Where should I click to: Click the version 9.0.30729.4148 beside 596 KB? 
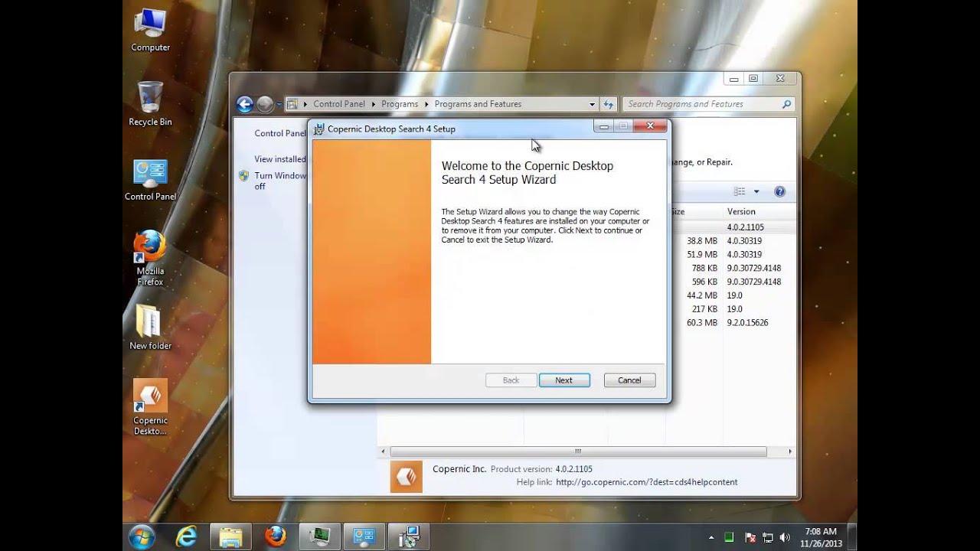(x=754, y=282)
